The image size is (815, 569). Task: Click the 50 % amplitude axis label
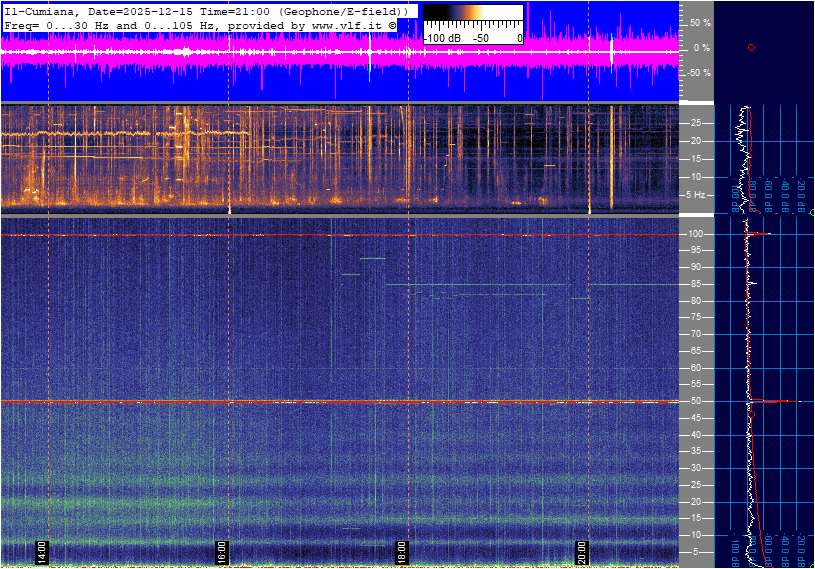click(x=700, y=22)
